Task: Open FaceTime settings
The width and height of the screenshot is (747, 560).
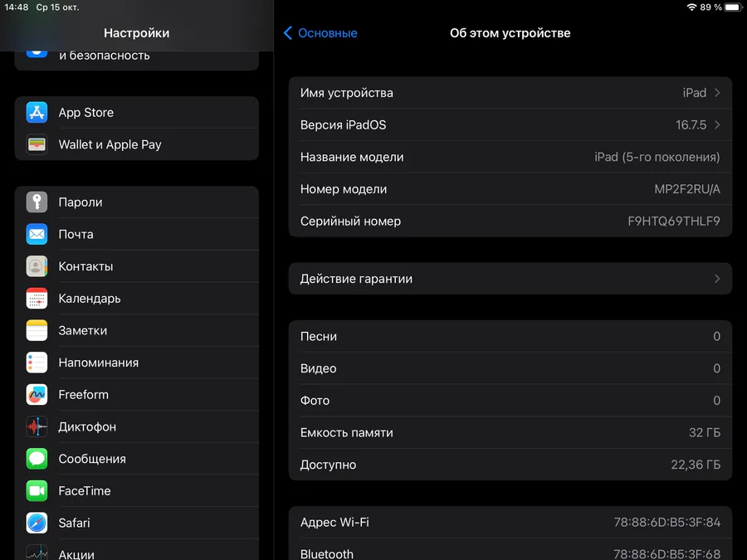Action: pyautogui.click(x=137, y=490)
